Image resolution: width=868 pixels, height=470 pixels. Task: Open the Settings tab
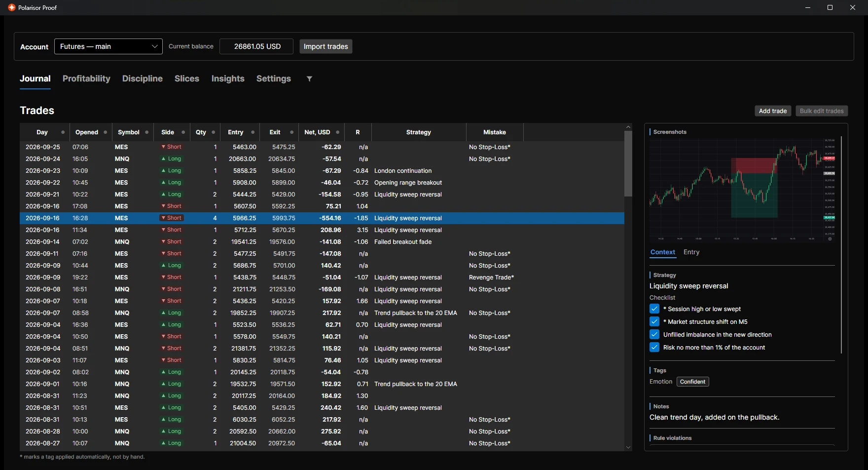(274, 78)
